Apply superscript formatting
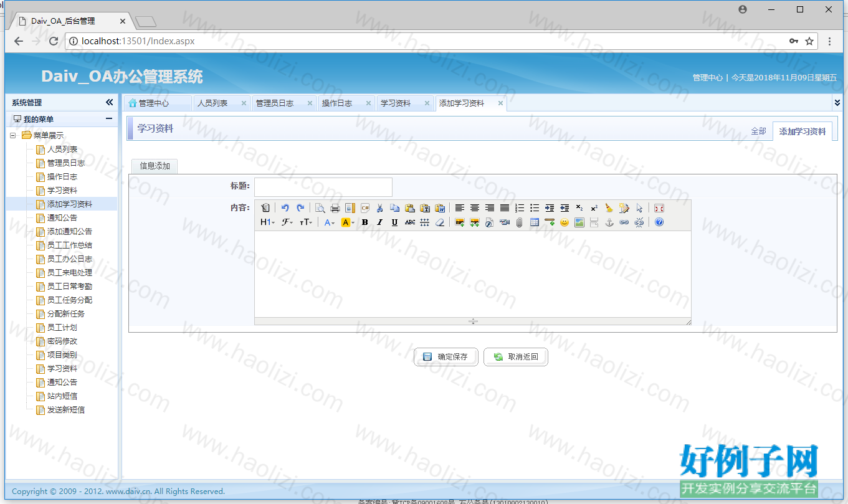The image size is (848, 504). [594, 208]
